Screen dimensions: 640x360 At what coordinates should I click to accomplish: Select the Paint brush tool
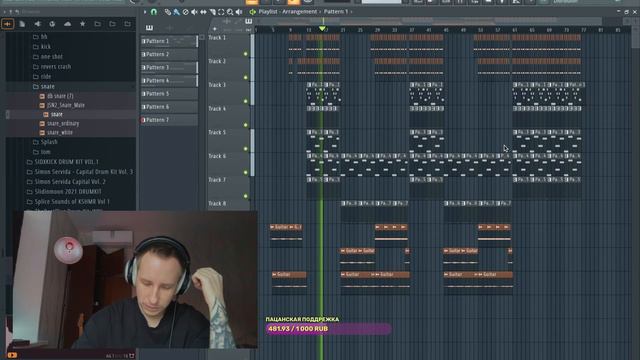point(176,12)
